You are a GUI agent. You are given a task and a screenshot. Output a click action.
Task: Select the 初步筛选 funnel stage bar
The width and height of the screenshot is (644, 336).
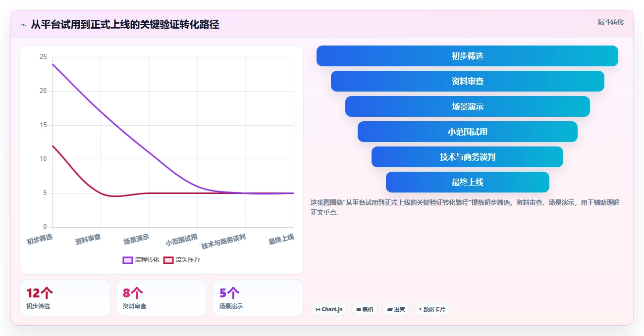coord(467,56)
